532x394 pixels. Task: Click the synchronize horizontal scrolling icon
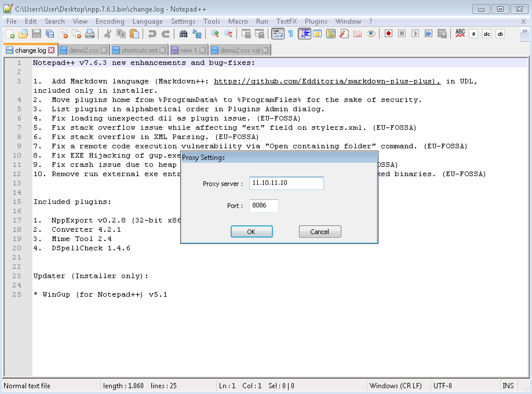[259, 34]
